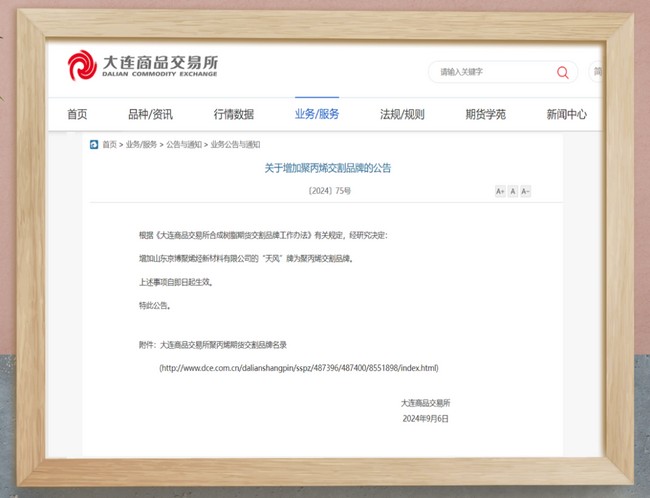
Task: Open the 品种/资讯 navigation menu
Action: (150, 114)
